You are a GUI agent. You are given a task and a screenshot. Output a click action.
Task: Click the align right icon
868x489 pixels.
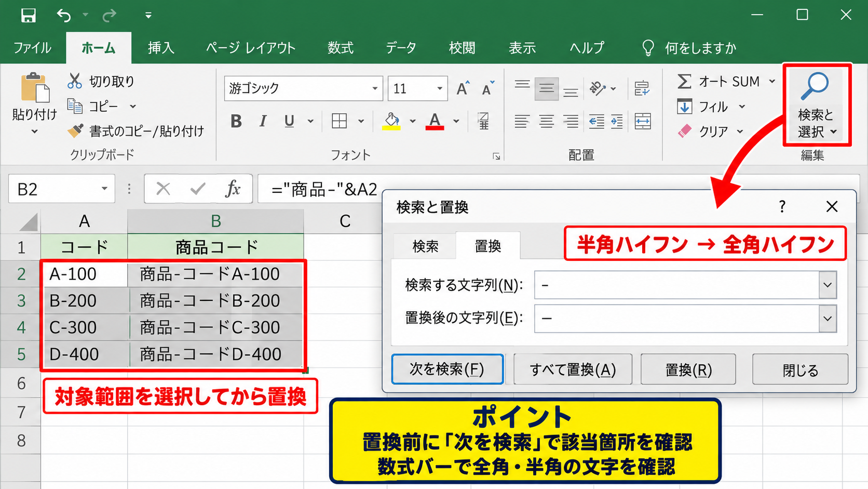pyautogui.click(x=571, y=121)
